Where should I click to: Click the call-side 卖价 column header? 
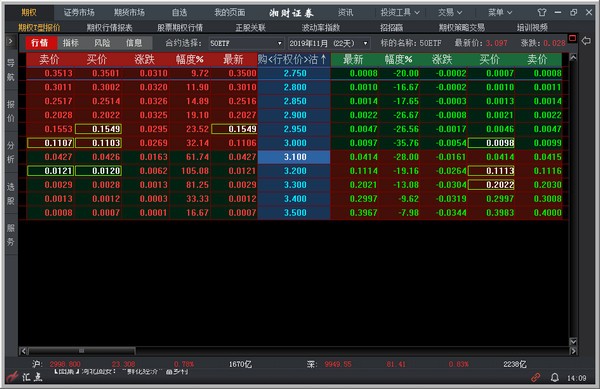point(49,60)
